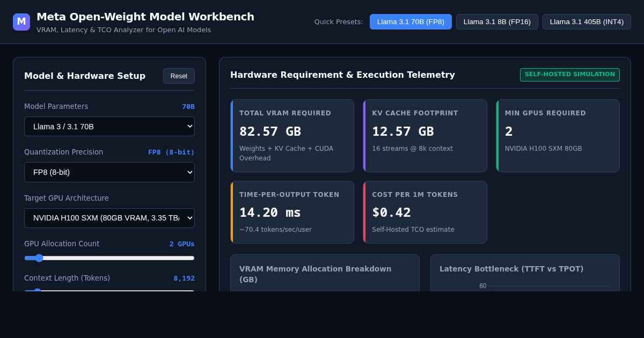Open the Model Parameters dropdown
The image size is (644, 338).
pos(109,127)
